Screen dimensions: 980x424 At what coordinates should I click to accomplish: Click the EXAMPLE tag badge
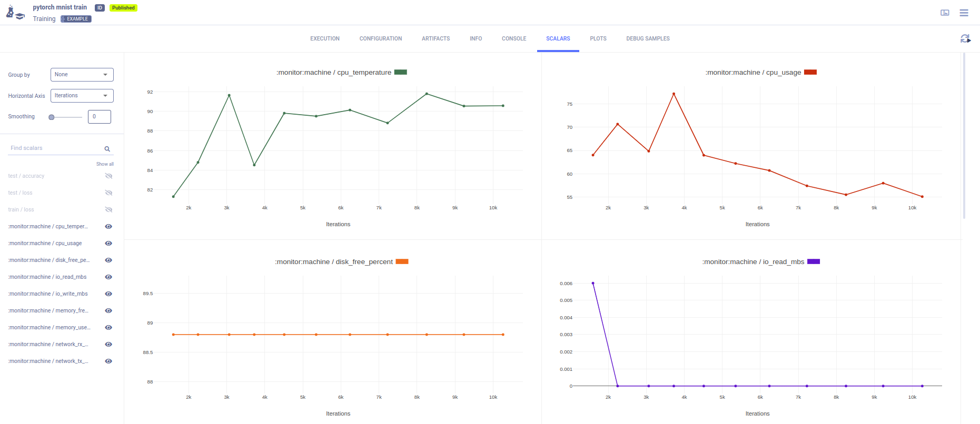(76, 19)
